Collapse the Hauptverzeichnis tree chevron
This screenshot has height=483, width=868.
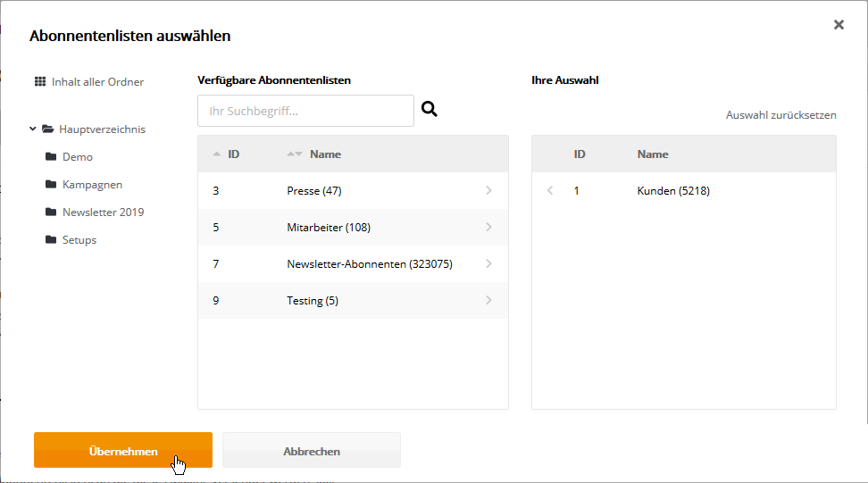tap(33, 129)
